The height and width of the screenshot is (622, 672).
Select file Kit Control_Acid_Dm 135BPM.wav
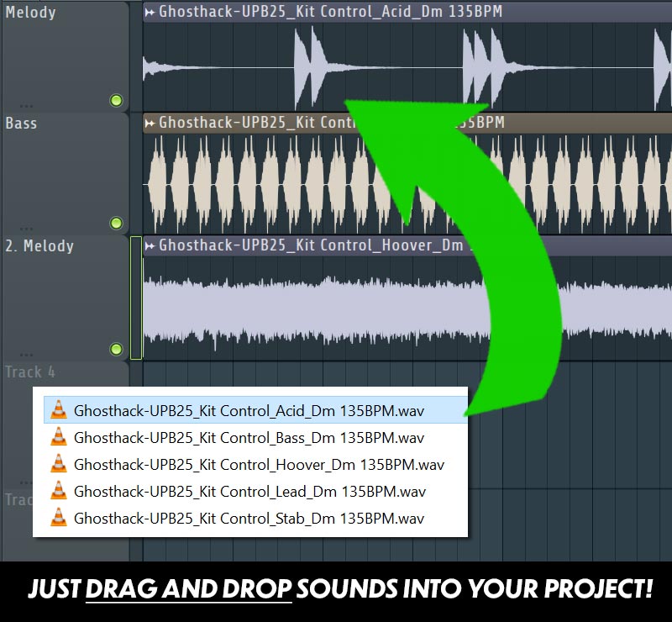point(256,410)
